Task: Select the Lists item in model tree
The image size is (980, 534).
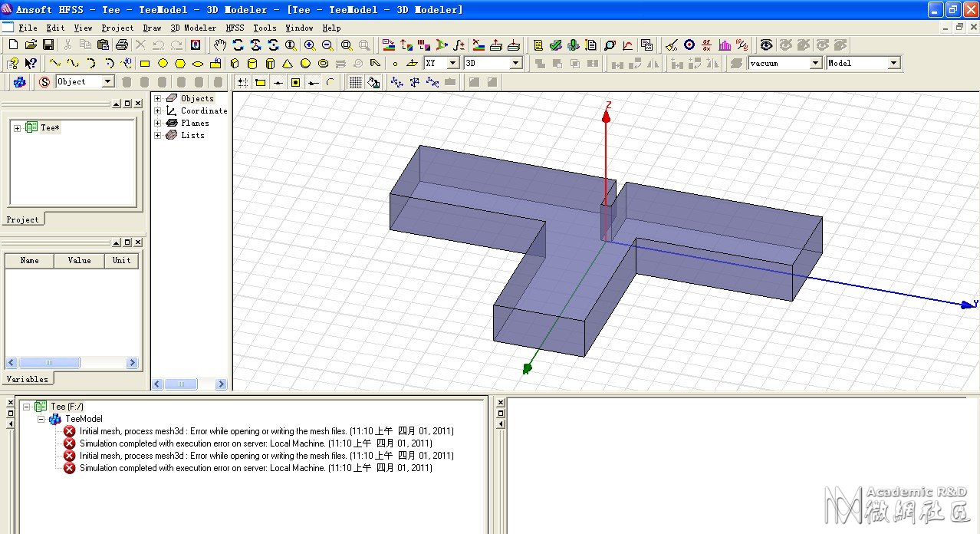Action: pos(192,135)
